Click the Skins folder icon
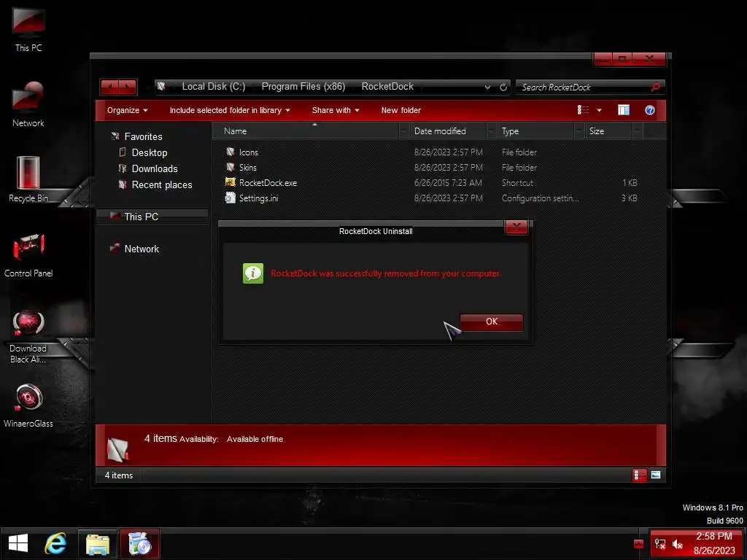Viewport: 747px width, 560px height. pyautogui.click(x=230, y=167)
